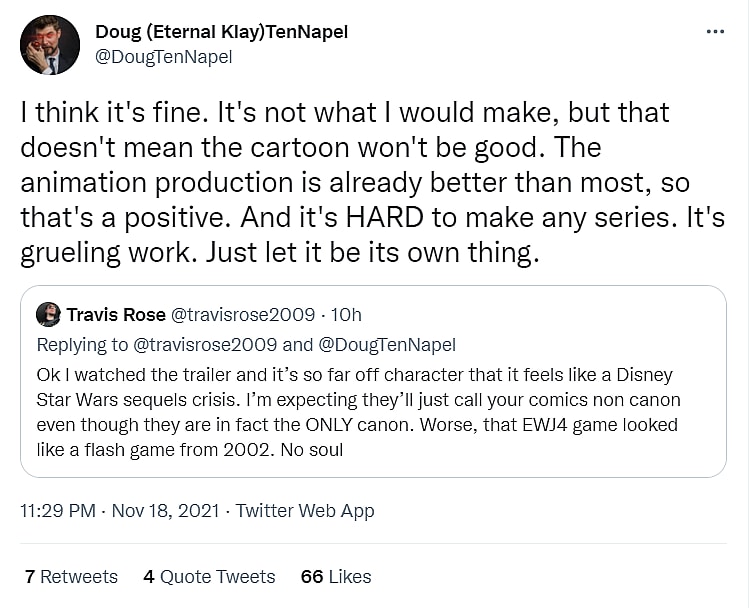The image size is (749, 608).
Task: Click the Nov 18, 2021 date
Action: 165,511
